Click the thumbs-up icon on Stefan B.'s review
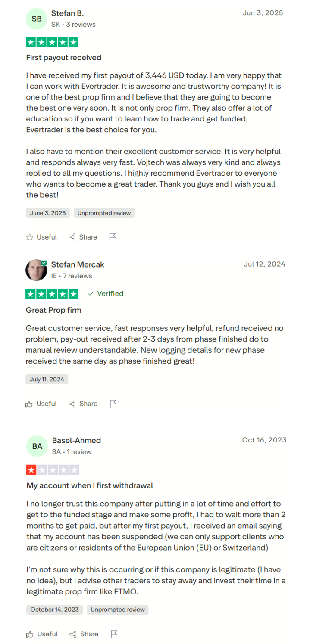The width and height of the screenshot is (310, 644). (x=29, y=237)
